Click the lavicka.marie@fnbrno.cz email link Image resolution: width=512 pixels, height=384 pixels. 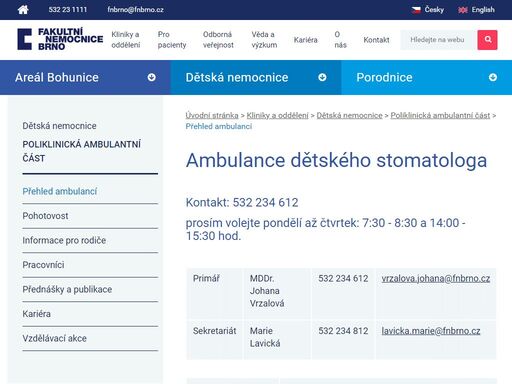point(431,331)
